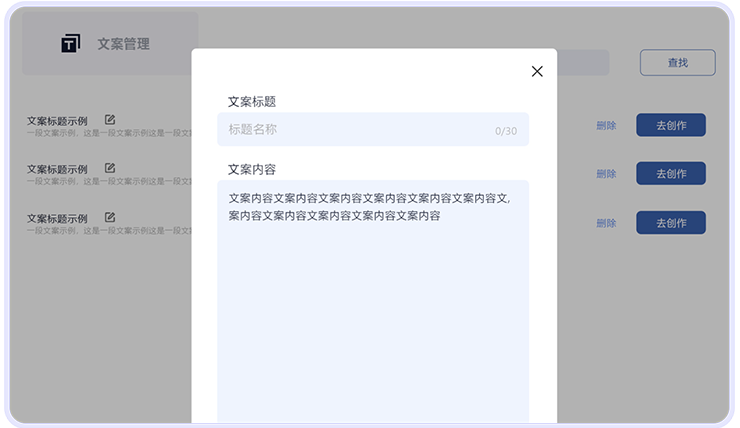
Task: Click edit icon beside second 文案标题示例
Action: [110, 168]
